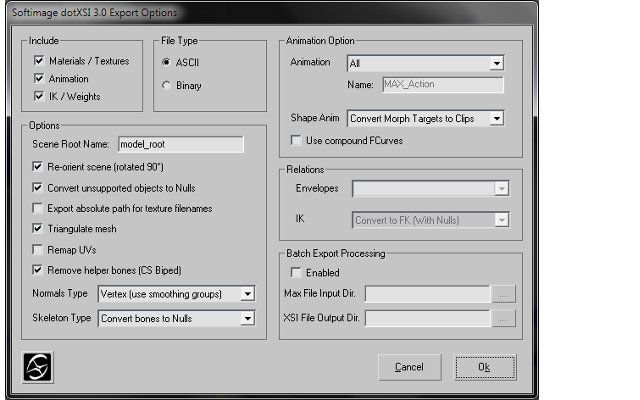Image resolution: width=640 pixels, height=400 pixels.
Task: Enable Export absolute path for texture filenames
Action: click(x=38, y=209)
